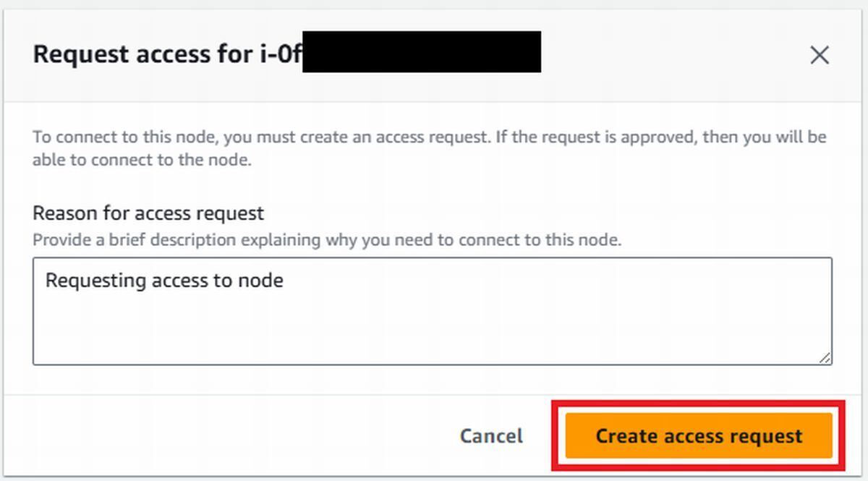Image resolution: width=868 pixels, height=481 pixels.
Task: Focus the Reason for access request textbox
Action: pyautogui.click(x=433, y=311)
